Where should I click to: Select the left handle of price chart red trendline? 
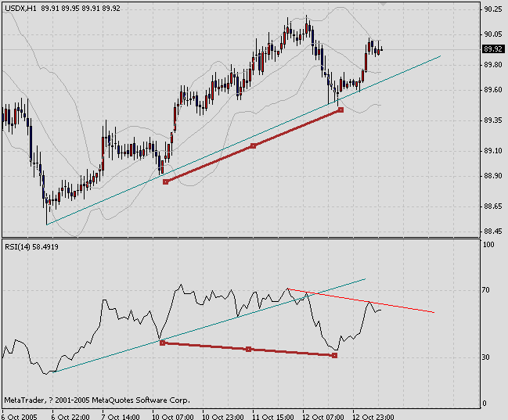pos(166,182)
